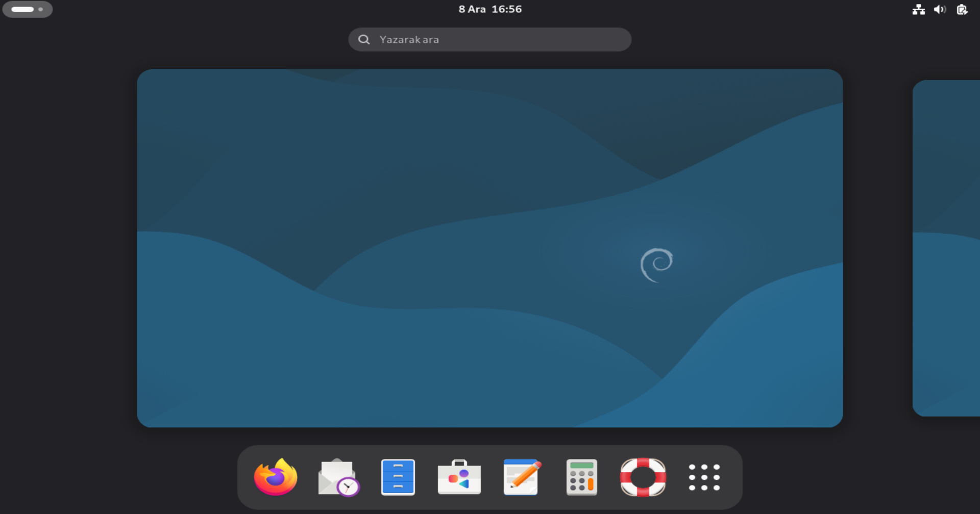Launch GNOME Software store
Image resolution: width=980 pixels, height=514 pixels.
click(x=459, y=477)
